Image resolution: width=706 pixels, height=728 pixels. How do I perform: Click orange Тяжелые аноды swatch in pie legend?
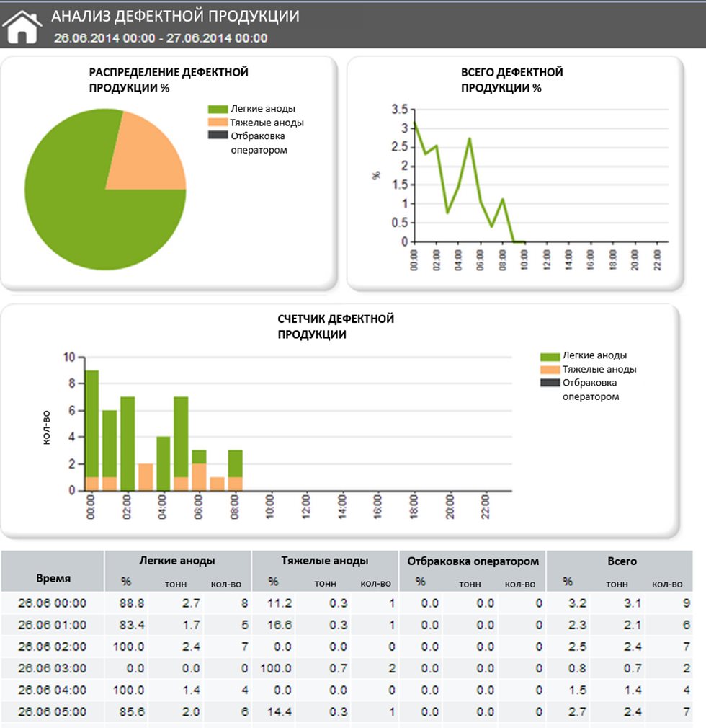point(218,123)
